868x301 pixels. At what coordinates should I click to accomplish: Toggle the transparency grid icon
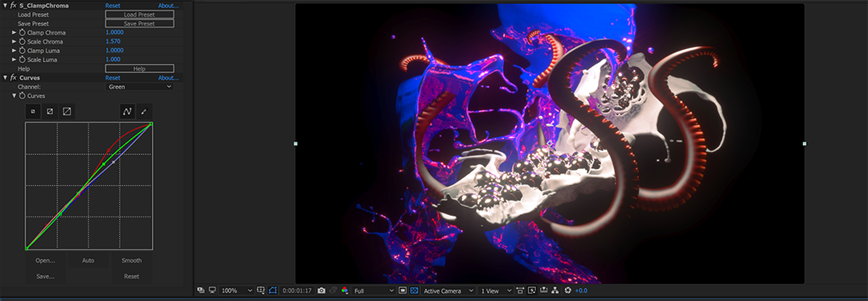(x=414, y=290)
